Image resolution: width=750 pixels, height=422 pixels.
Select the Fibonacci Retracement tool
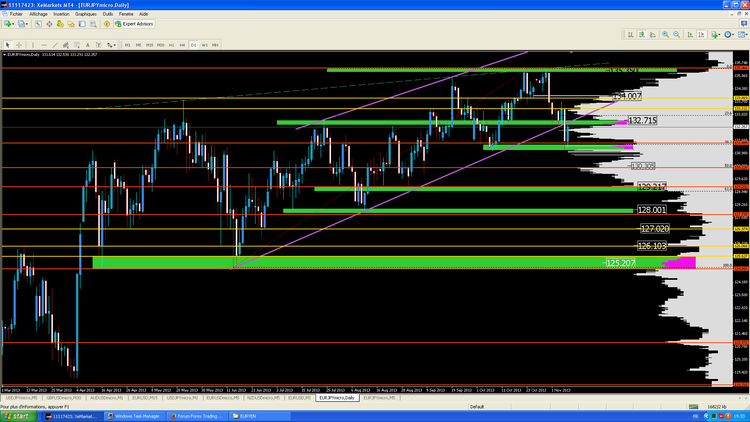[77, 45]
